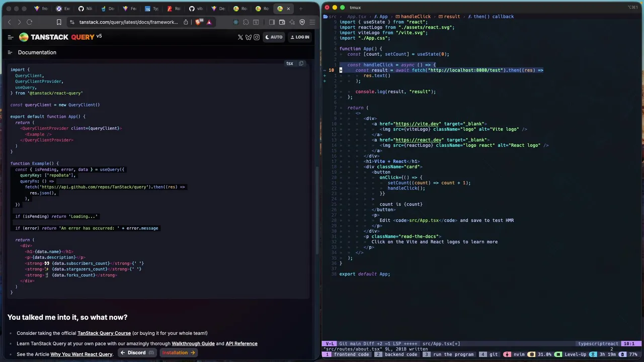Switch to the GitHub 'Nik' browser tab

pyautogui.click(x=86, y=9)
